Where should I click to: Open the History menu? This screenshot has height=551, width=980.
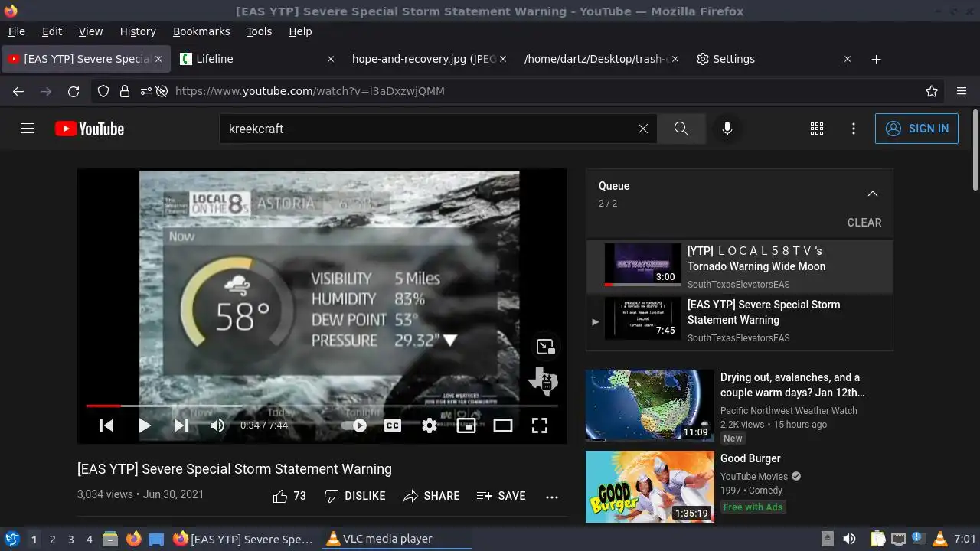coord(138,31)
